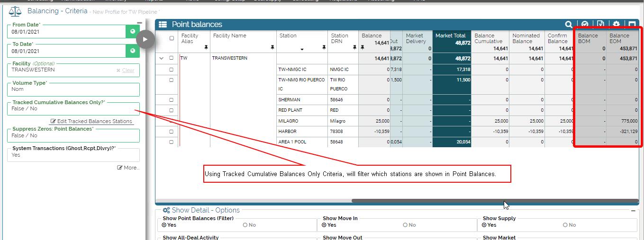Open the Station column dropdown arrow

[x=302, y=49]
